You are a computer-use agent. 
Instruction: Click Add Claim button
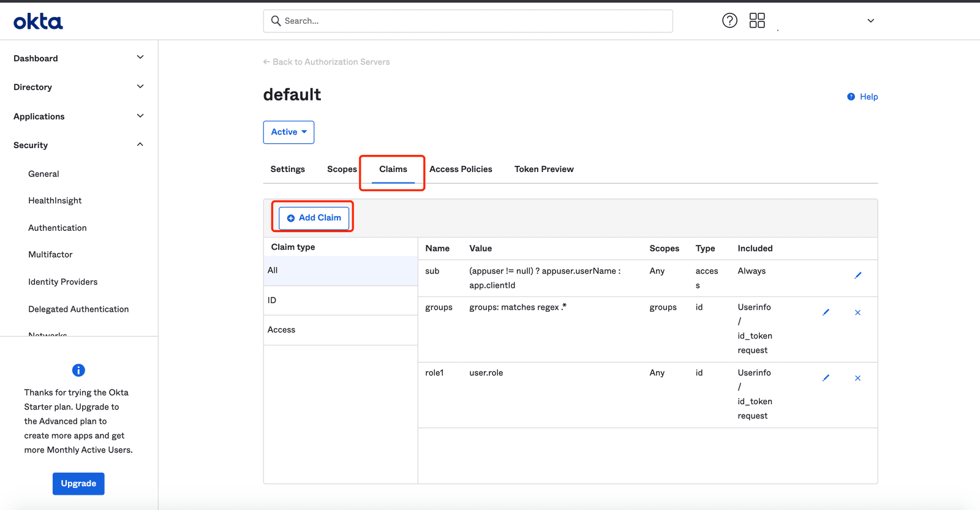point(314,218)
